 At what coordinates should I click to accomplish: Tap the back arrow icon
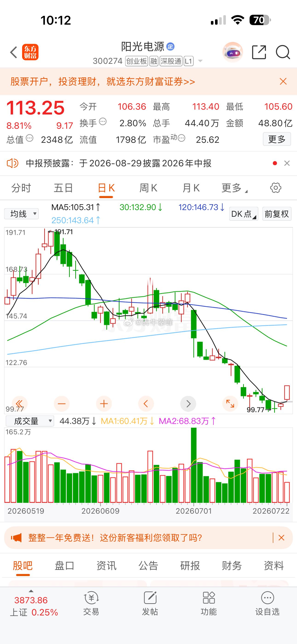[14, 52]
